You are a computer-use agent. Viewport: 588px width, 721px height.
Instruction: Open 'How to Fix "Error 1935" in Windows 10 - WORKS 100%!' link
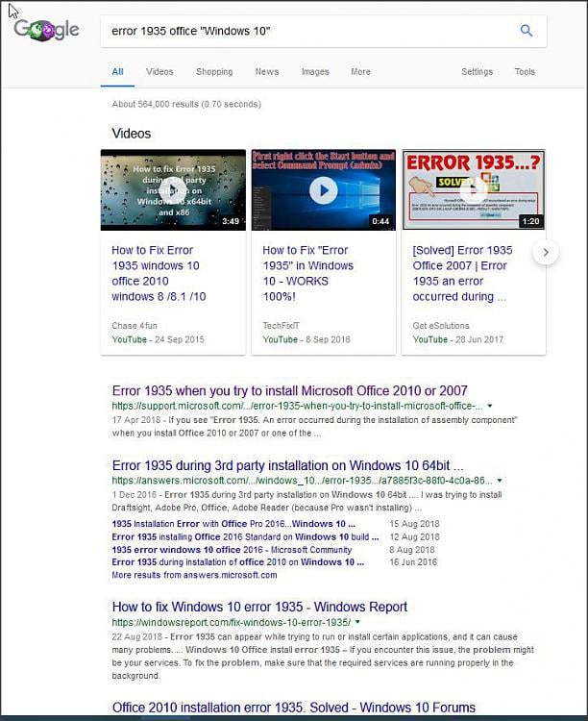(x=308, y=273)
